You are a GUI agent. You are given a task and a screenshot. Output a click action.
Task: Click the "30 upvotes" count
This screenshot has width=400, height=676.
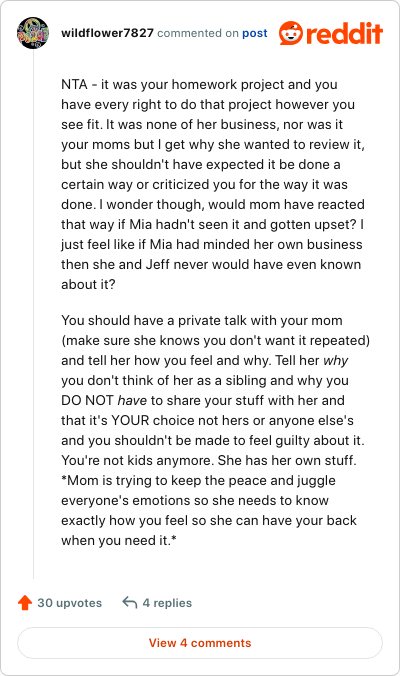click(69, 602)
